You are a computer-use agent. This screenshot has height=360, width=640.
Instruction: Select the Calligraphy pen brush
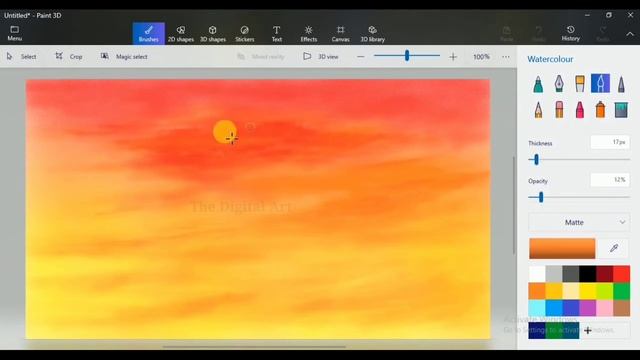pyautogui.click(x=559, y=84)
